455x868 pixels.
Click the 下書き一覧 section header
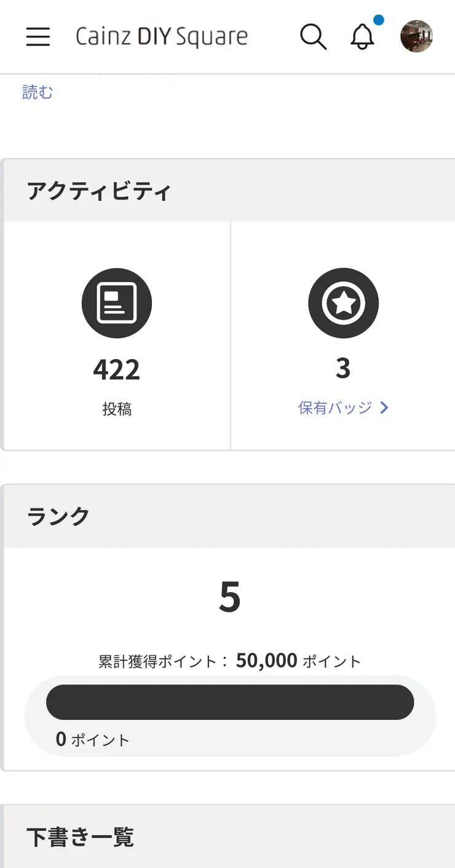[80, 837]
